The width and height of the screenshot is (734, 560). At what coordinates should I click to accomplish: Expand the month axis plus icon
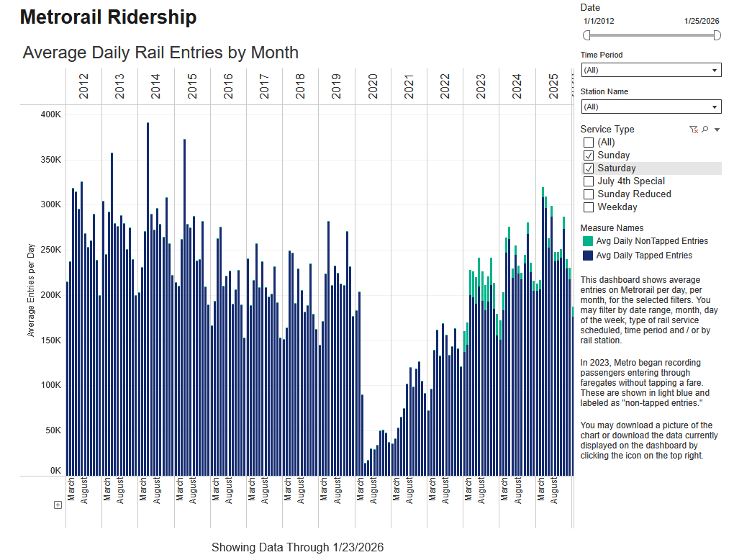click(58, 505)
